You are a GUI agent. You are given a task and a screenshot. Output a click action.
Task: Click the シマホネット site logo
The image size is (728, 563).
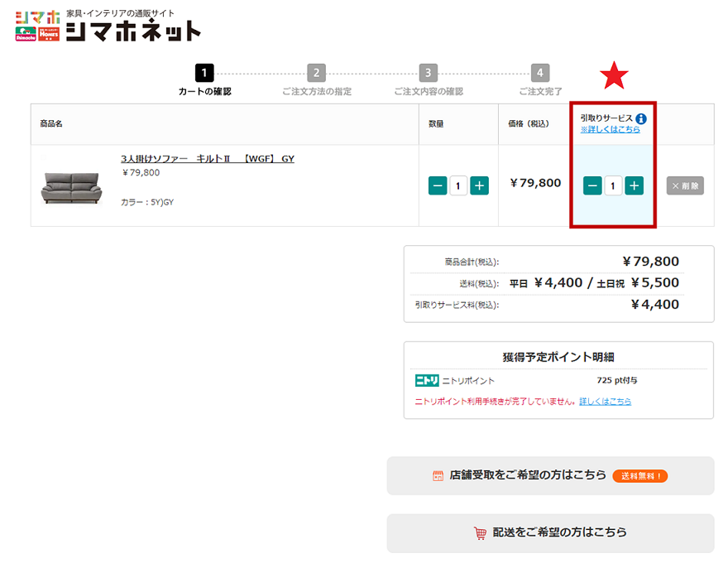(108, 26)
